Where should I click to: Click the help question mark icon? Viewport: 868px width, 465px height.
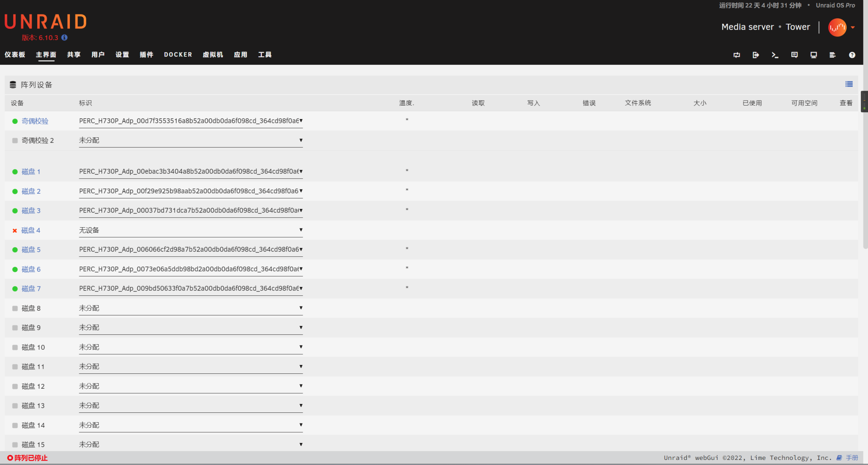coord(852,55)
